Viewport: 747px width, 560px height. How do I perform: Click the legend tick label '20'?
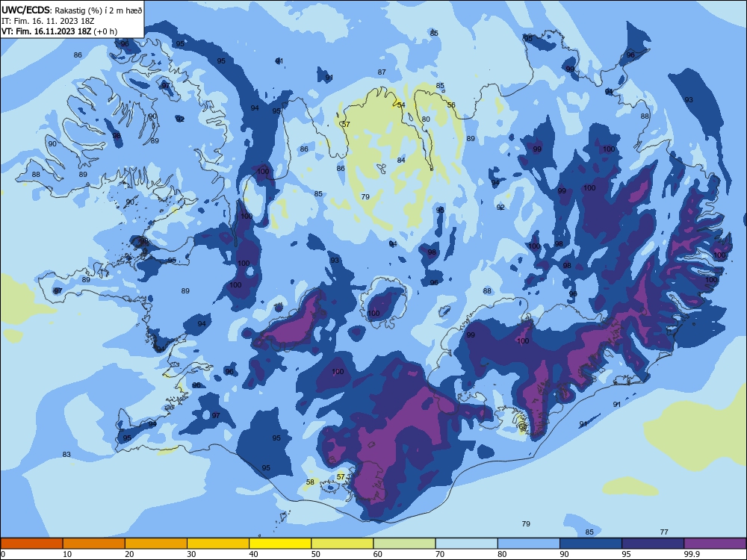pos(129,554)
